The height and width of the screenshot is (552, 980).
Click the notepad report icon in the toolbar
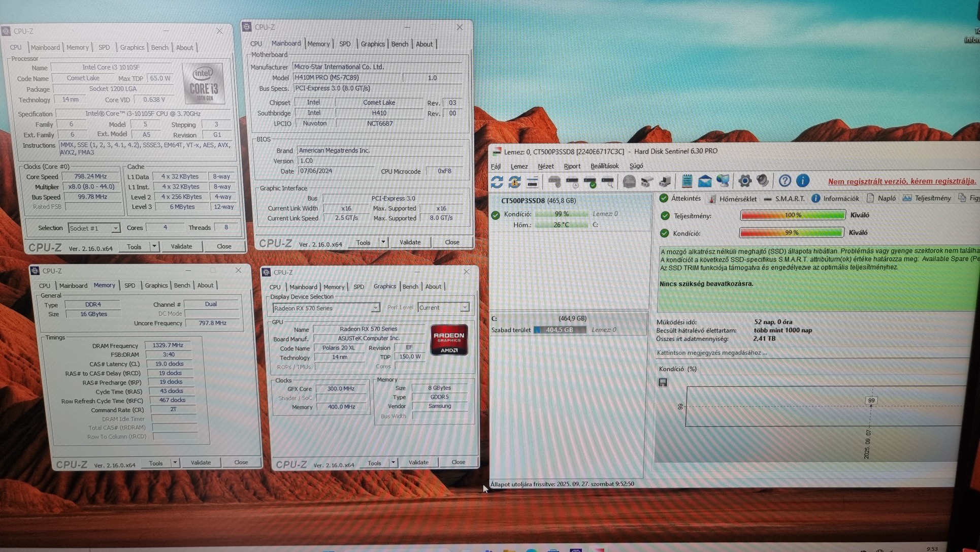(687, 181)
